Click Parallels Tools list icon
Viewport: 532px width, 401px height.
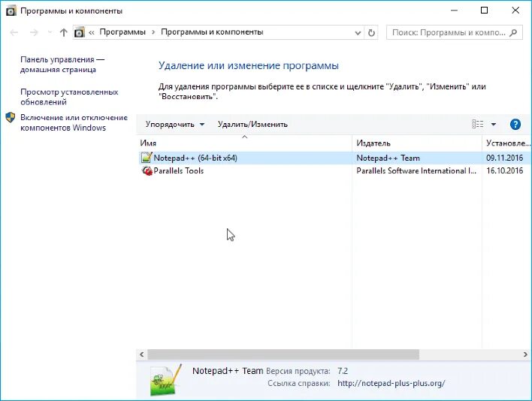(x=147, y=171)
